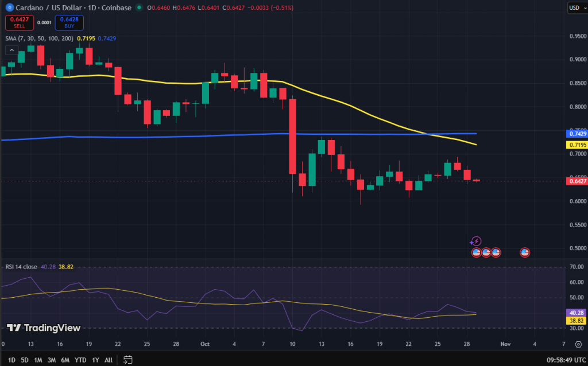
Task: Collapse the indicator legend with the chevron
Action: (x=11, y=50)
